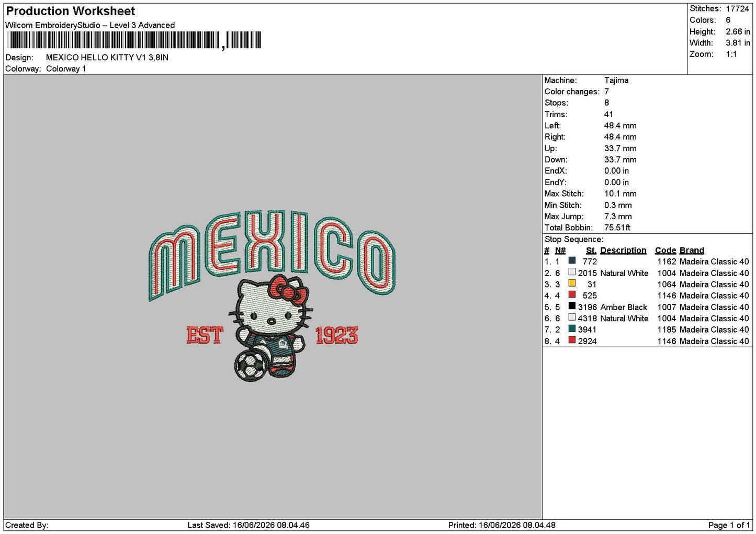Click the Zoom value 1:1
The height and width of the screenshot is (534, 756).
731,54
